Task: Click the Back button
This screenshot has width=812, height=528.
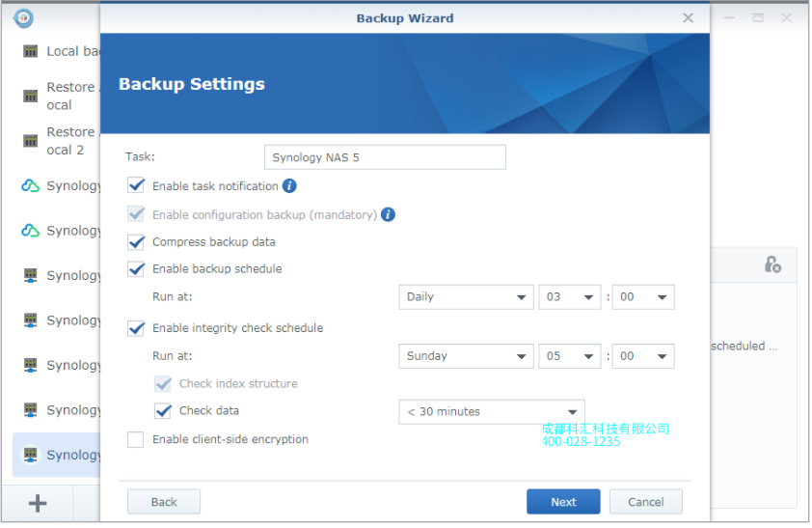Action: [164, 502]
